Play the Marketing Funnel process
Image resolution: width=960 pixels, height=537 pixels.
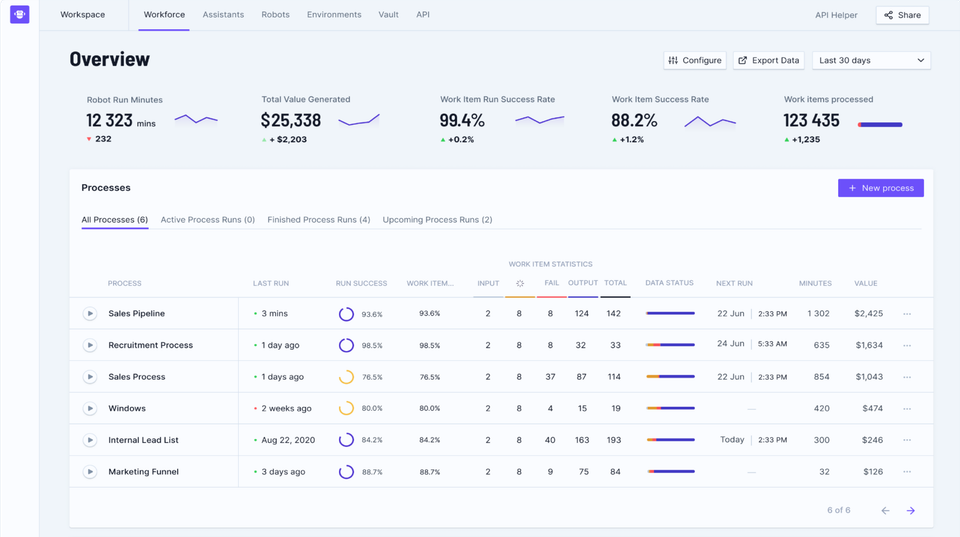tap(90, 472)
